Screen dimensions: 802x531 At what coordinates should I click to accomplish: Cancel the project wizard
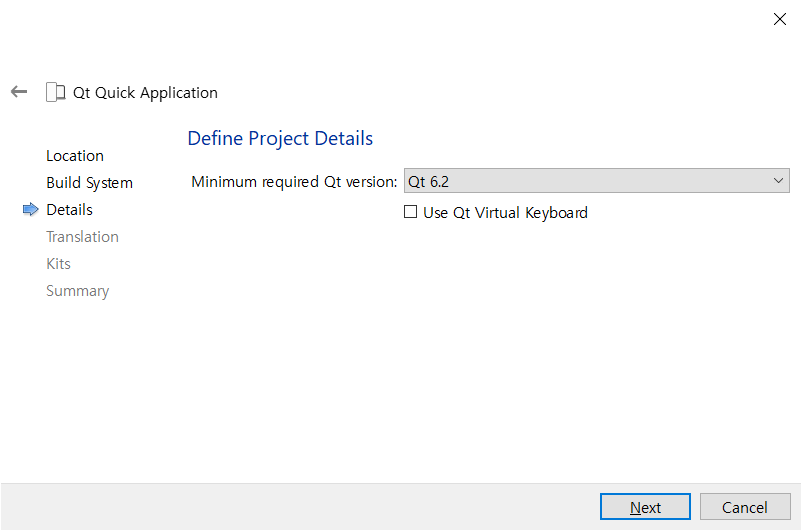coord(745,507)
